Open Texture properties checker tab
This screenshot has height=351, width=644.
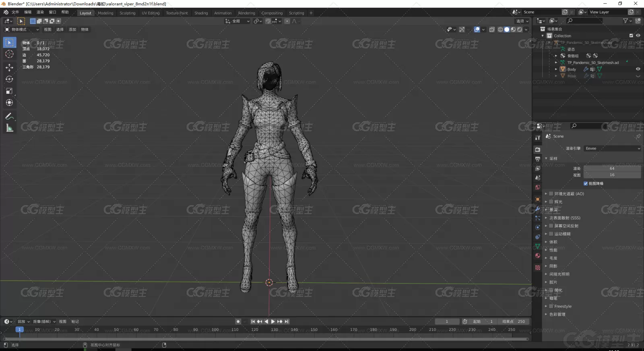tap(537, 267)
